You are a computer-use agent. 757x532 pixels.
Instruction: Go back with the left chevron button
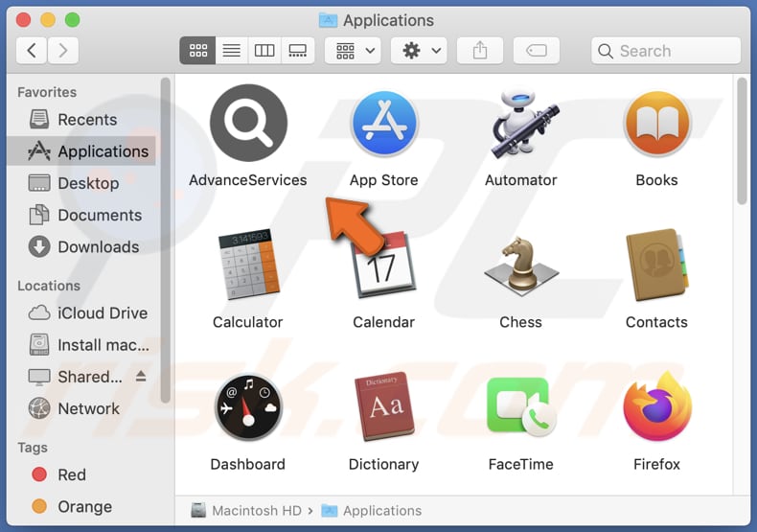(x=32, y=50)
